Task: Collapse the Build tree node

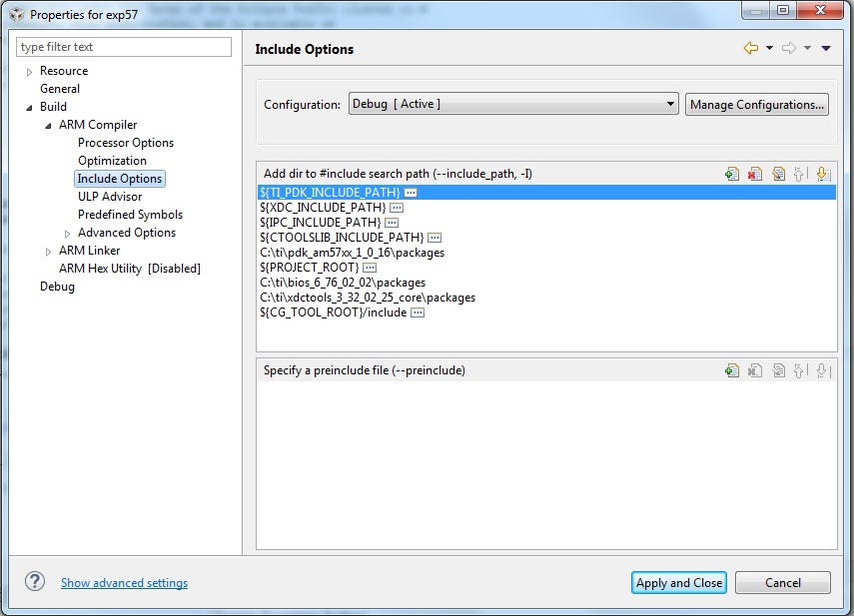Action: 30,106
